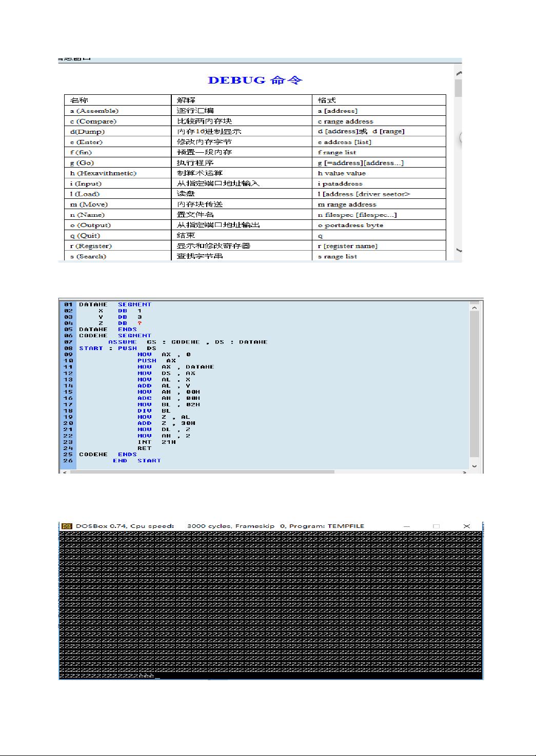
Task: Click down arrow of DEBUG table scrollbar
Action: [x=459, y=250]
